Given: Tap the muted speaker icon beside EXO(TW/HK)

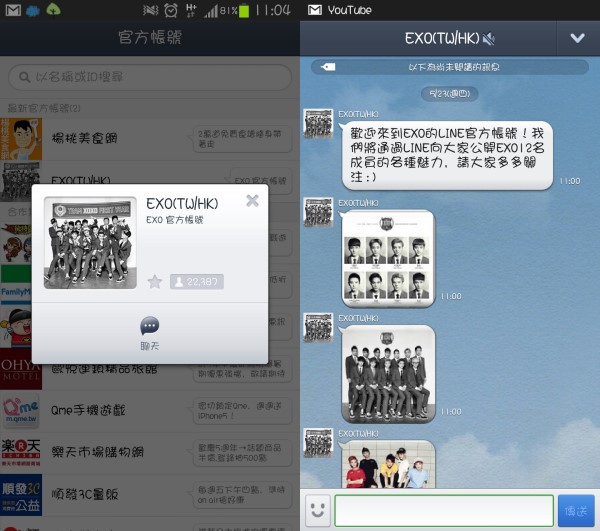Looking at the screenshot, I should tap(489, 38).
